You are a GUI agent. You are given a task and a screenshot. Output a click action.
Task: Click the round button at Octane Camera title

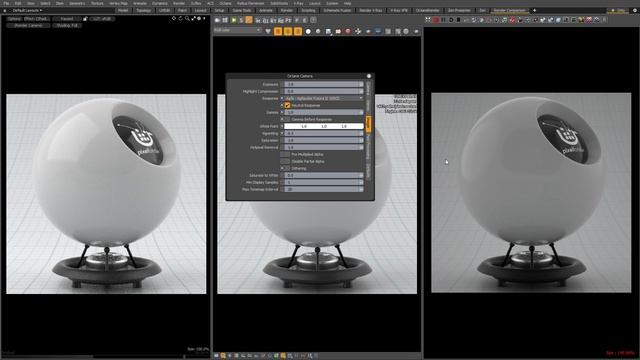(x=369, y=76)
